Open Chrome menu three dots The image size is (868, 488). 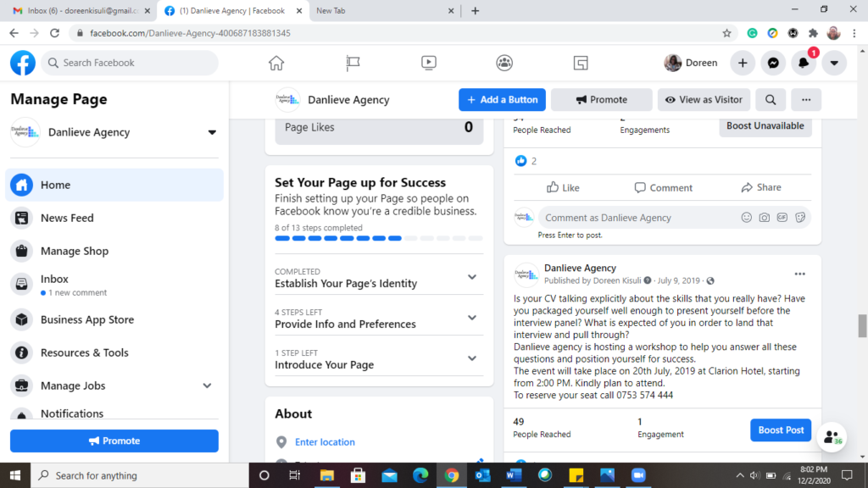tap(854, 33)
